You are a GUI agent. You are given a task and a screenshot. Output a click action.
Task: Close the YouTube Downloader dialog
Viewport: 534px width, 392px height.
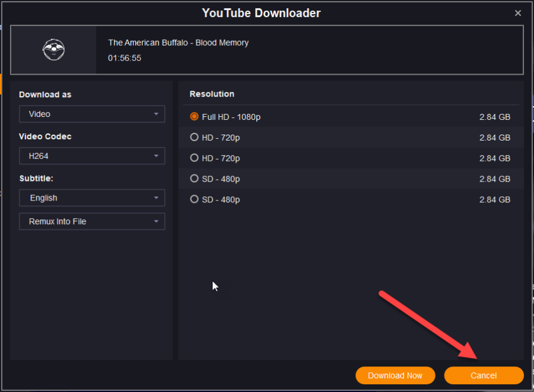point(517,13)
